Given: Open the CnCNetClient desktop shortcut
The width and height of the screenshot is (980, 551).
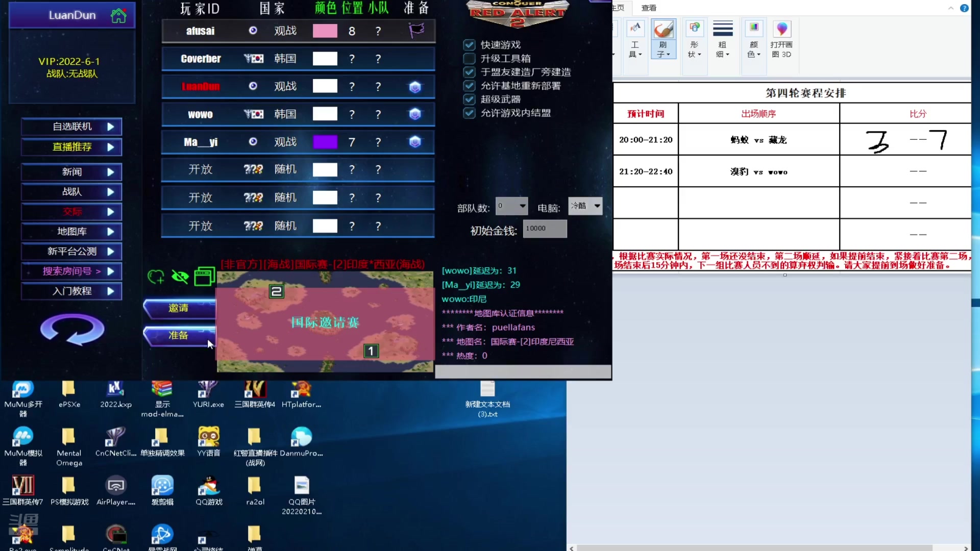Looking at the screenshot, I should (116, 442).
